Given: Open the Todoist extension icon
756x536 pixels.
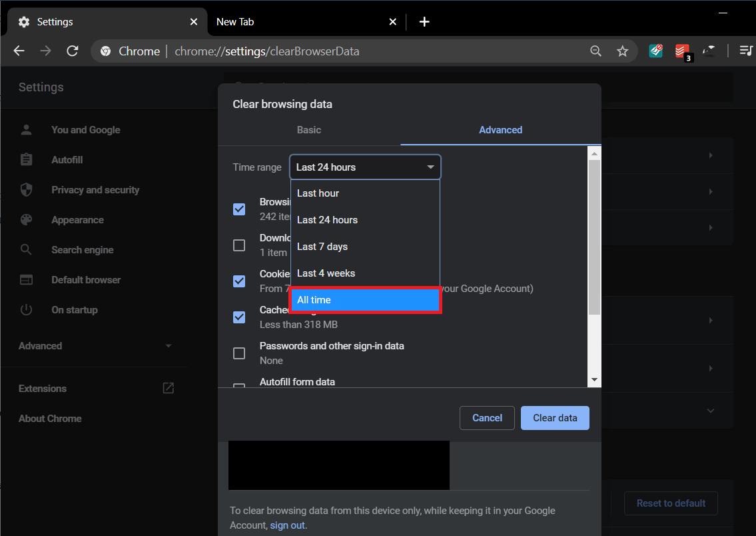Looking at the screenshot, I should (682, 51).
